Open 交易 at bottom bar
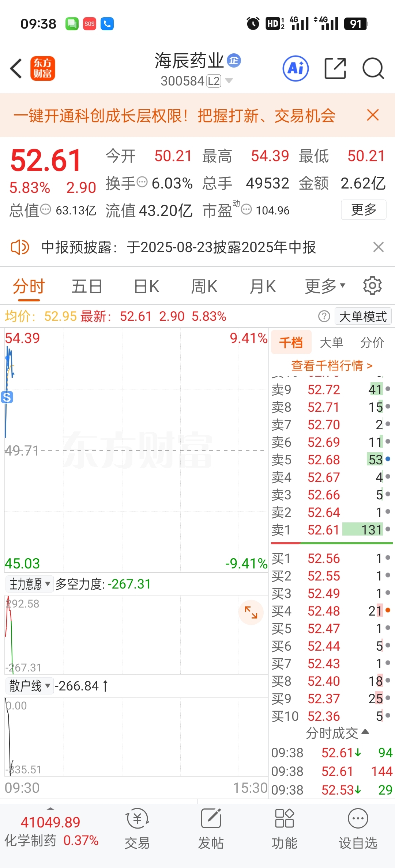395x868 pixels. click(x=137, y=829)
